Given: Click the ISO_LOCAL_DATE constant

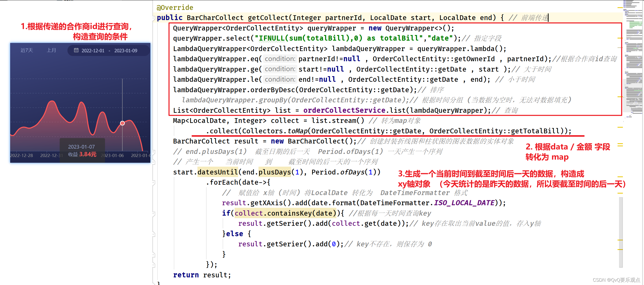Looking at the screenshot, I should point(464,203).
